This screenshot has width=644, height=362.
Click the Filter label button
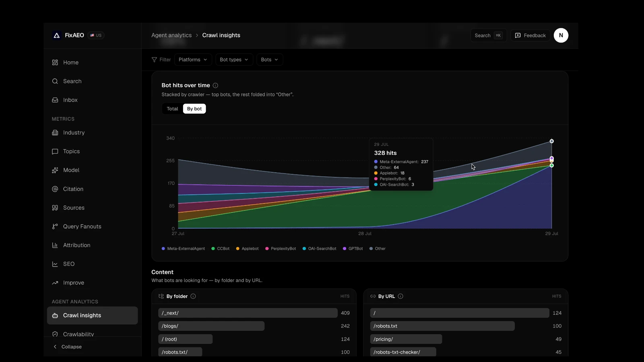point(161,60)
